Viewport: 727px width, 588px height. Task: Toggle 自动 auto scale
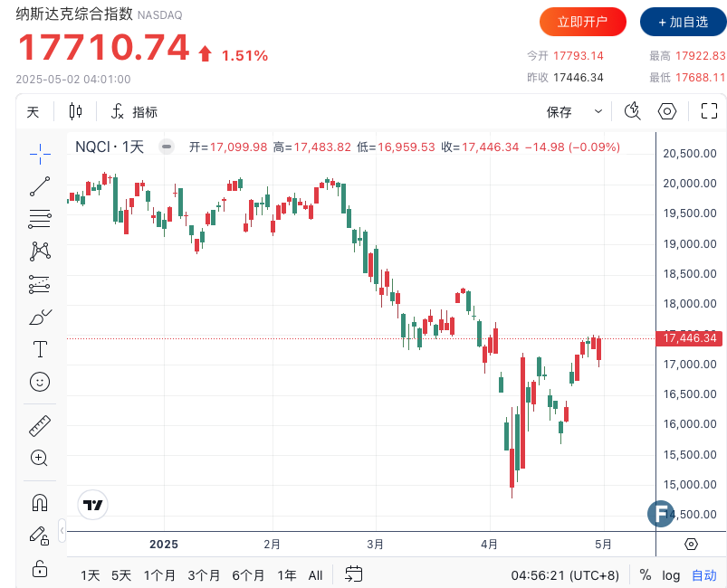point(703,574)
